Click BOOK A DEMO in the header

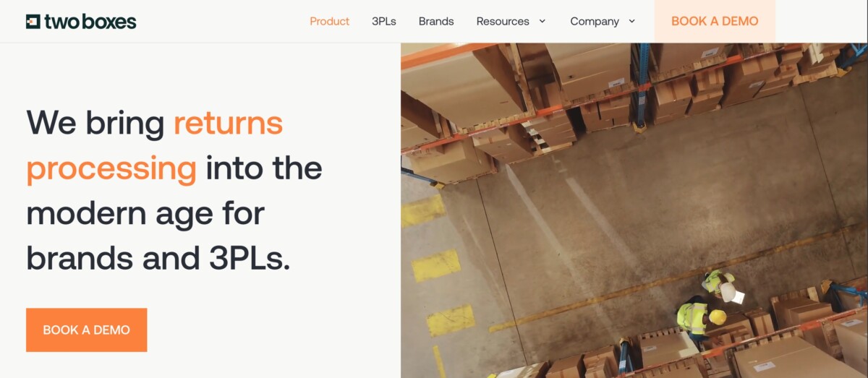[x=715, y=21]
